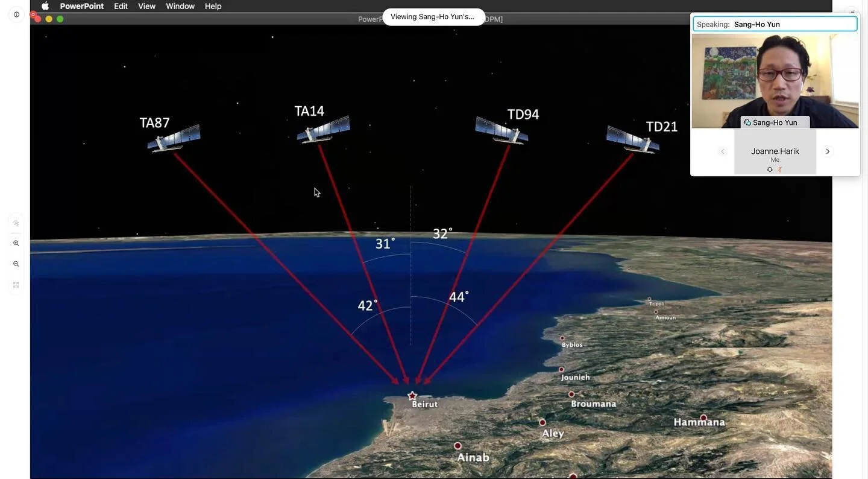Click the 'Speaking: Sang-Ho Yun' field

775,24
